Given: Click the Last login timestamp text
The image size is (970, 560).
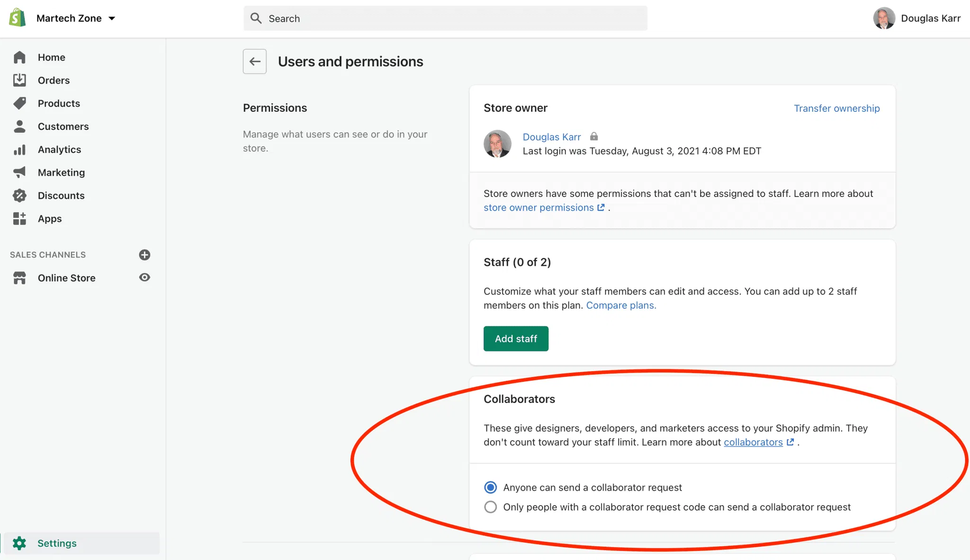Looking at the screenshot, I should coord(642,151).
